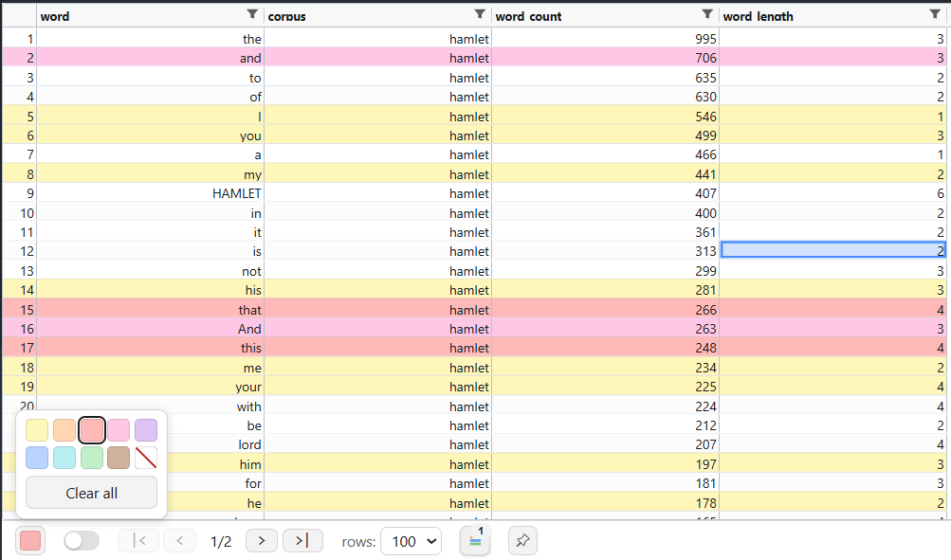The image size is (951, 560).
Task: Select word count cell 248
Action: pos(605,348)
